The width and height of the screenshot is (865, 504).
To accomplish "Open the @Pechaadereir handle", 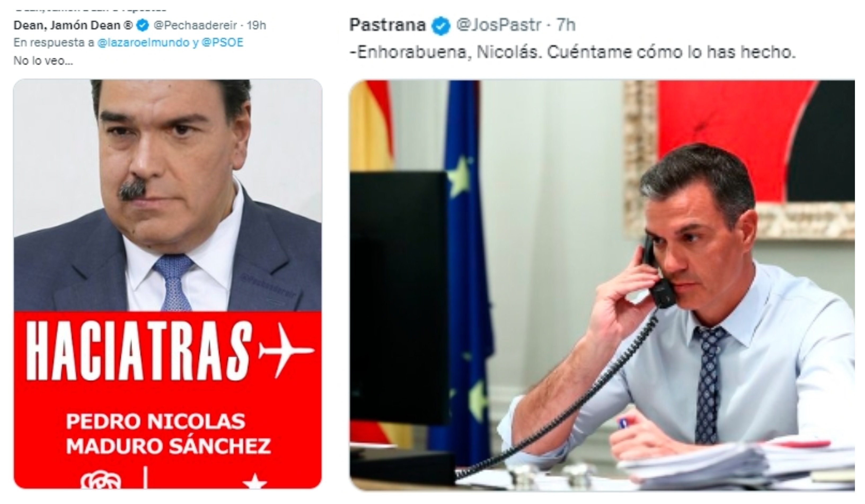I will click(x=195, y=25).
